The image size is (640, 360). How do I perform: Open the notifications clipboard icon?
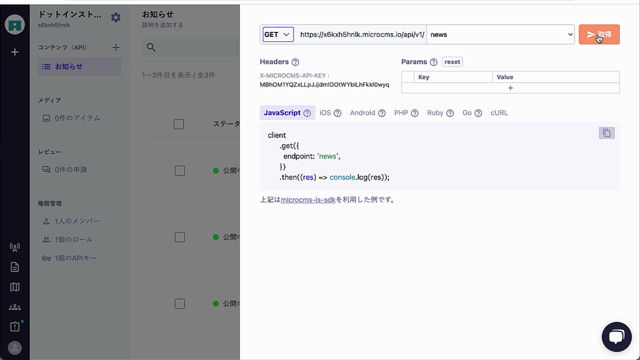point(15,327)
